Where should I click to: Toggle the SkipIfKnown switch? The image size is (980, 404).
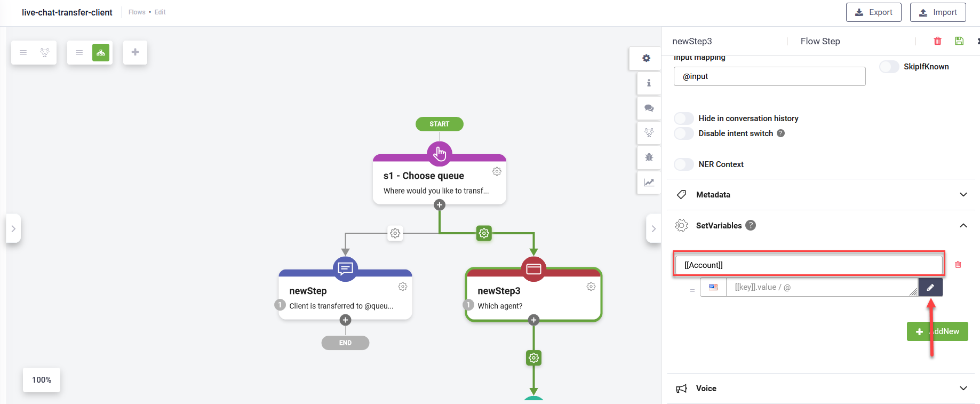click(x=889, y=67)
